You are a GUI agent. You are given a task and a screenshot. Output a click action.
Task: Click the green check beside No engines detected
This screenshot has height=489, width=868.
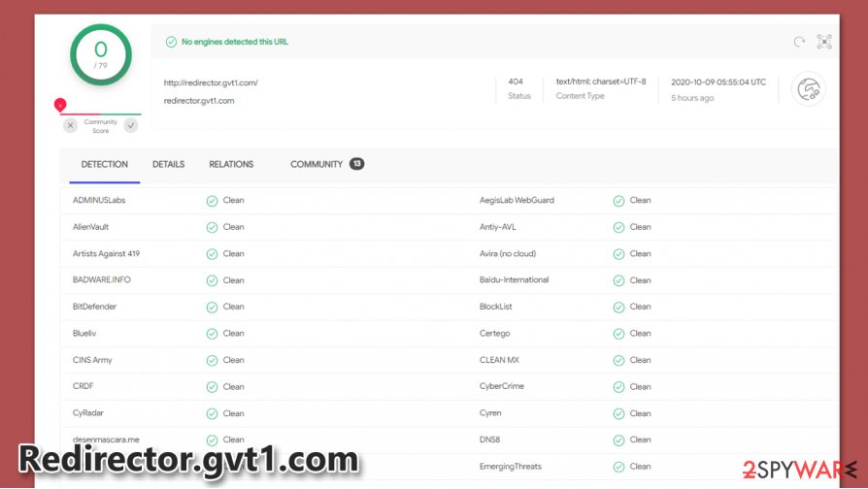pyautogui.click(x=171, y=42)
